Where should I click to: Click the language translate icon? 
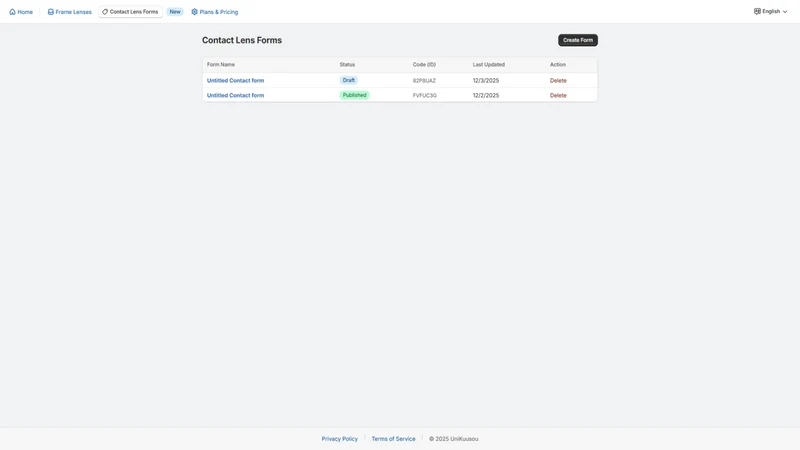757,11
